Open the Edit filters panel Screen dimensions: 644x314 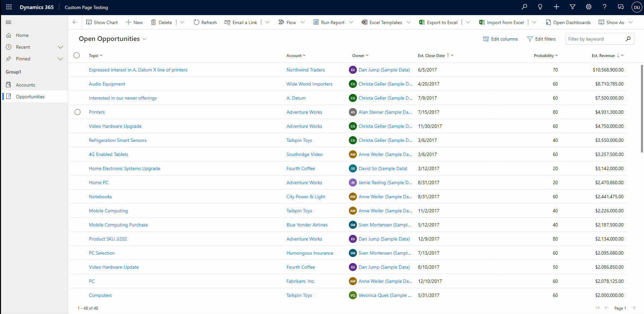[x=541, y=39]
